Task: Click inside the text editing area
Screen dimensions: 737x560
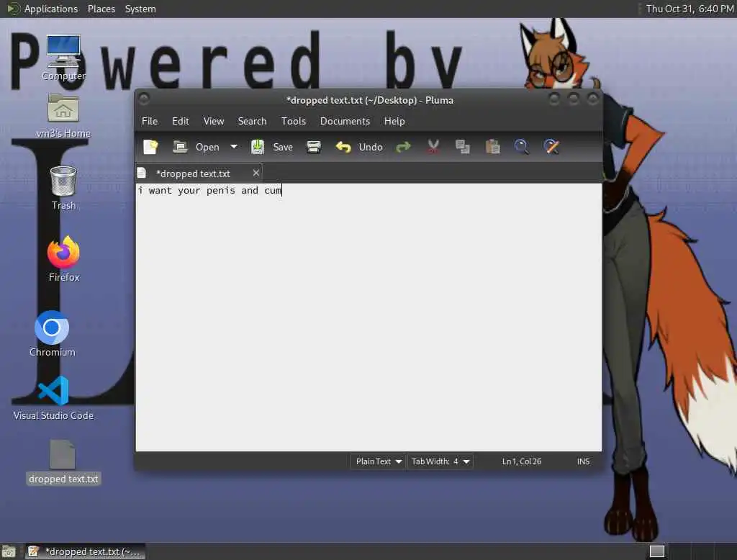Action: [x=368, y=317]
